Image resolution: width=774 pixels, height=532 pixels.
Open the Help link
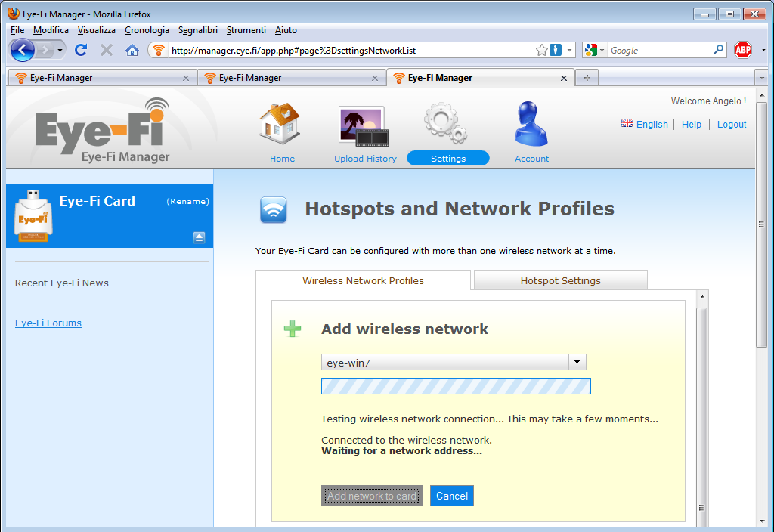(x=691, y=125)
